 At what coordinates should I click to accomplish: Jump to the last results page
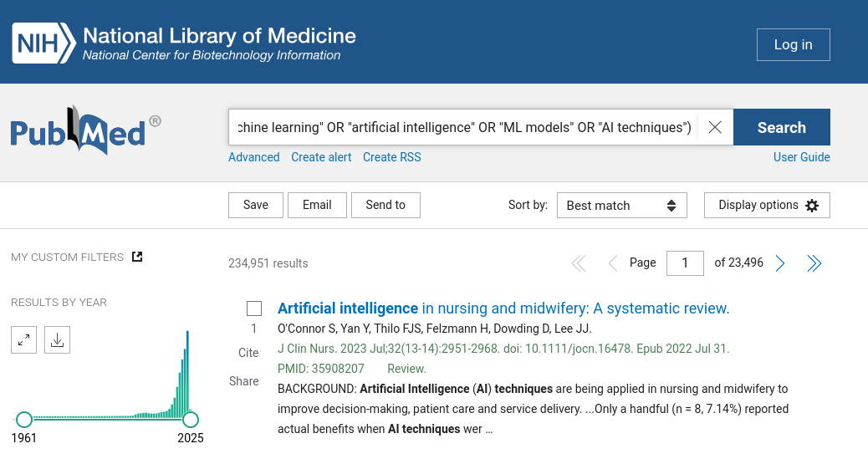(814, 263)
